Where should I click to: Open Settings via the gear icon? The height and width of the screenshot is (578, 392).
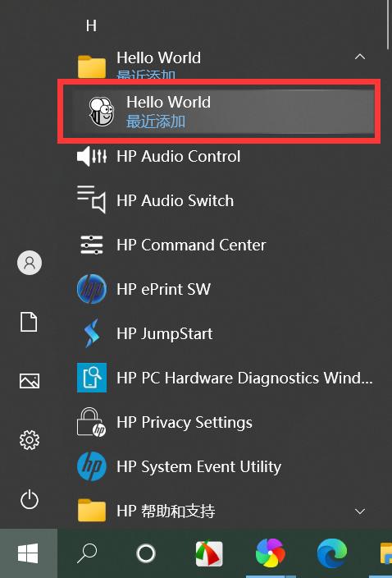click(29, 440)
